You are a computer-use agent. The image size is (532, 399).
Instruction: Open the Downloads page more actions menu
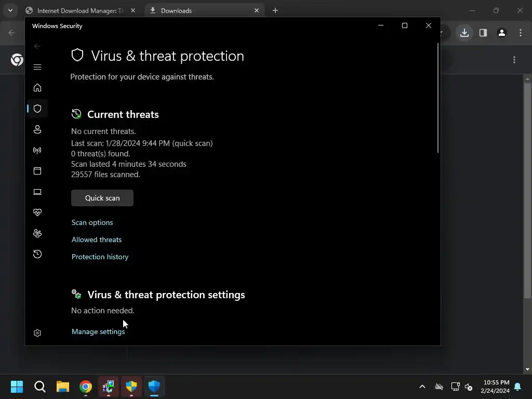pos(514,60)
